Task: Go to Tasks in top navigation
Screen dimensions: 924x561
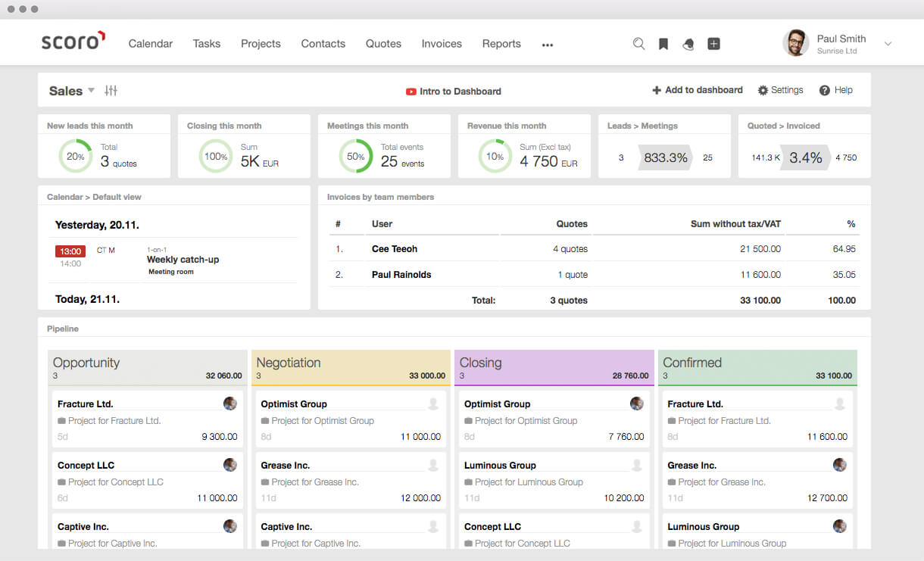Action: (x=207, y=44)
